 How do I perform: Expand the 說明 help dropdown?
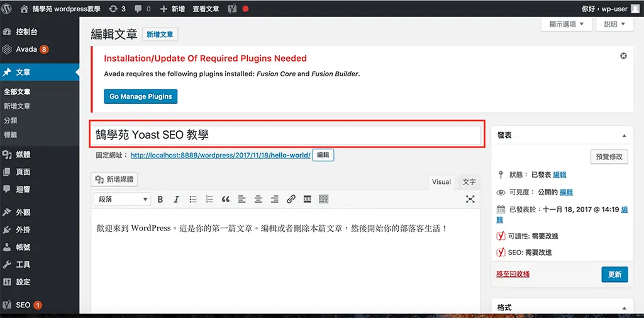coord(614,25)
